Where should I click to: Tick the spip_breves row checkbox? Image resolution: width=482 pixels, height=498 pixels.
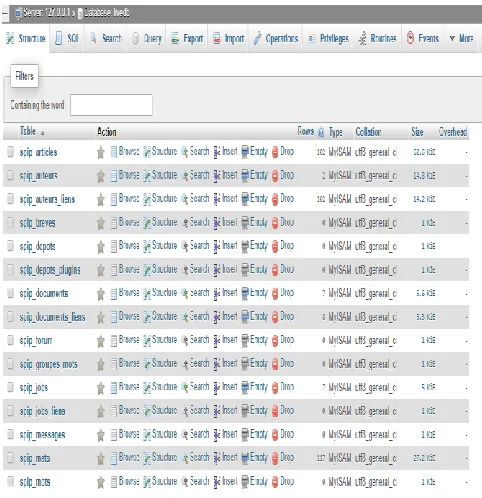pyautogui.click(x=11, y=222)
